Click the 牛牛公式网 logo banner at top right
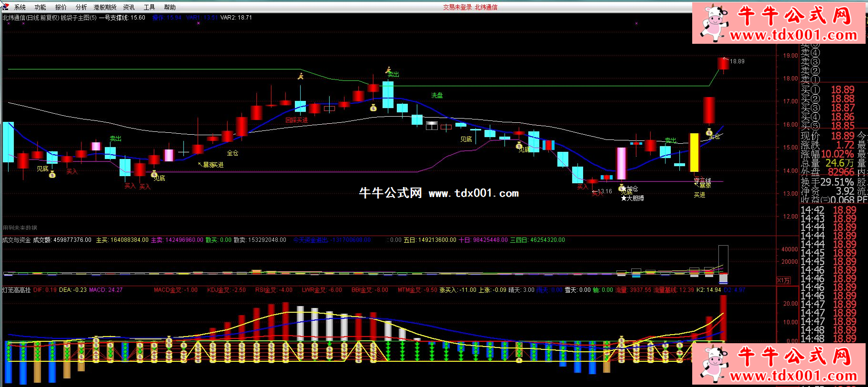The width and height of the screenshot is (868, 387). (778, 23)
